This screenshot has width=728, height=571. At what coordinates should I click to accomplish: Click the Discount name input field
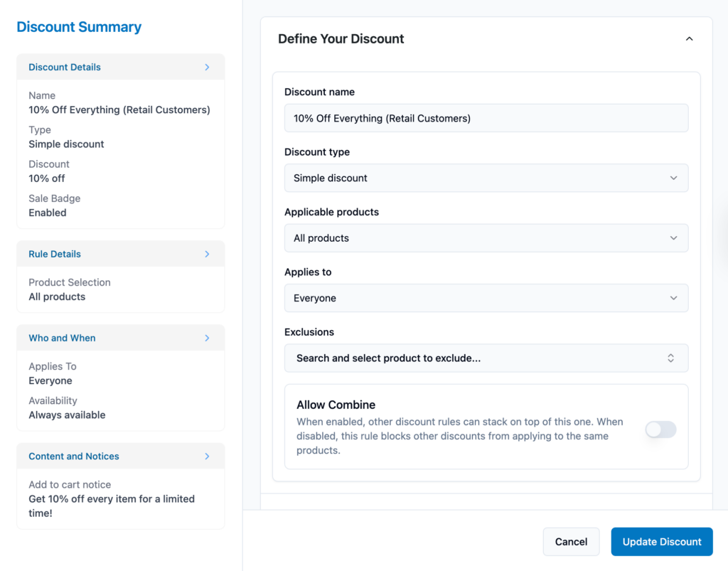(486, 118)
